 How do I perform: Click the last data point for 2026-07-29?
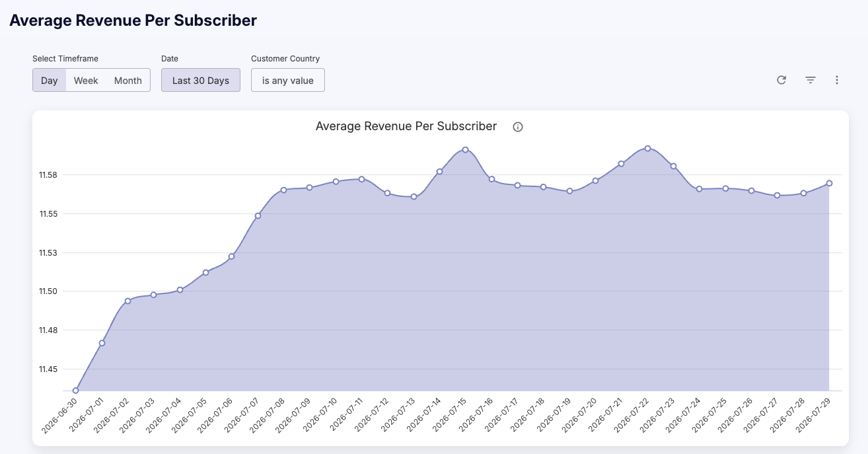(829, 183)
